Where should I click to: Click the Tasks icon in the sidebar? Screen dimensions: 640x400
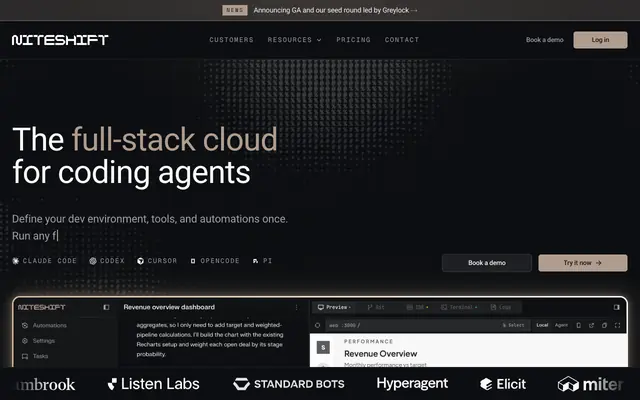25,356
